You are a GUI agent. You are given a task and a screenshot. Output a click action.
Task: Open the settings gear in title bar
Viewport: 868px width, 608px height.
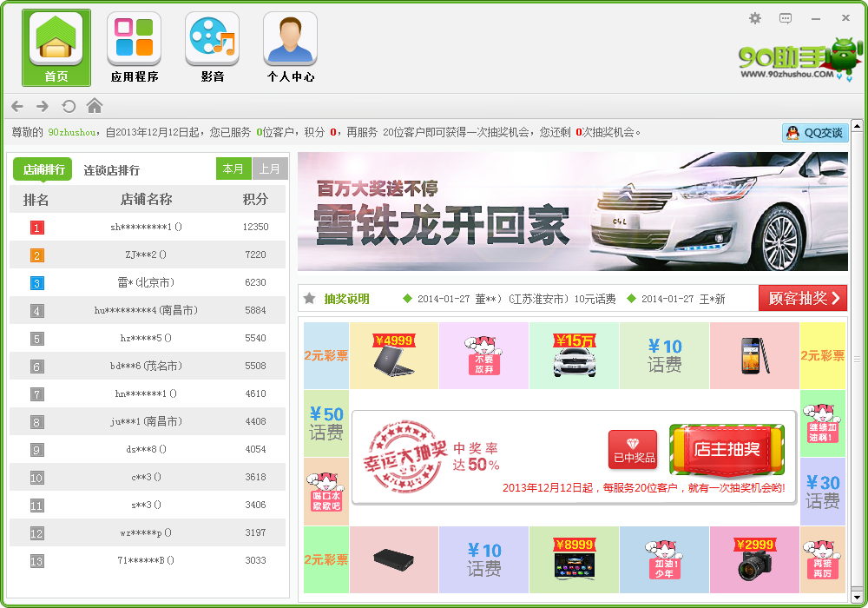click(x=755, y=18)
